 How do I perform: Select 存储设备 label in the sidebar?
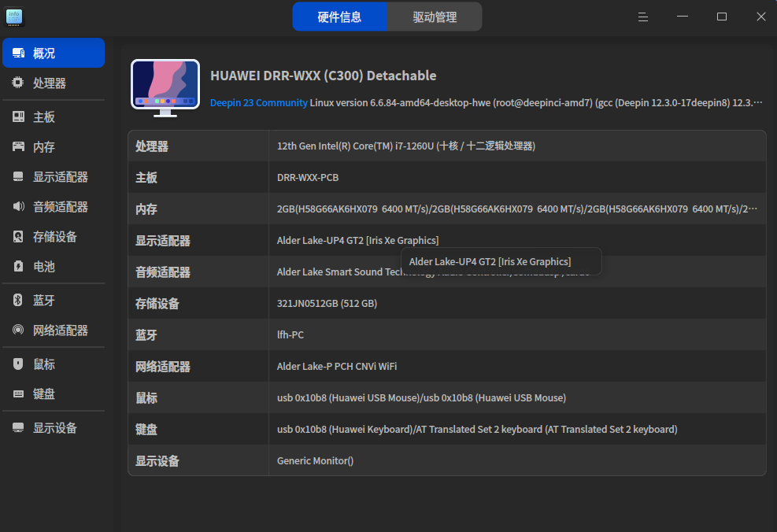[x=55, y=237]
